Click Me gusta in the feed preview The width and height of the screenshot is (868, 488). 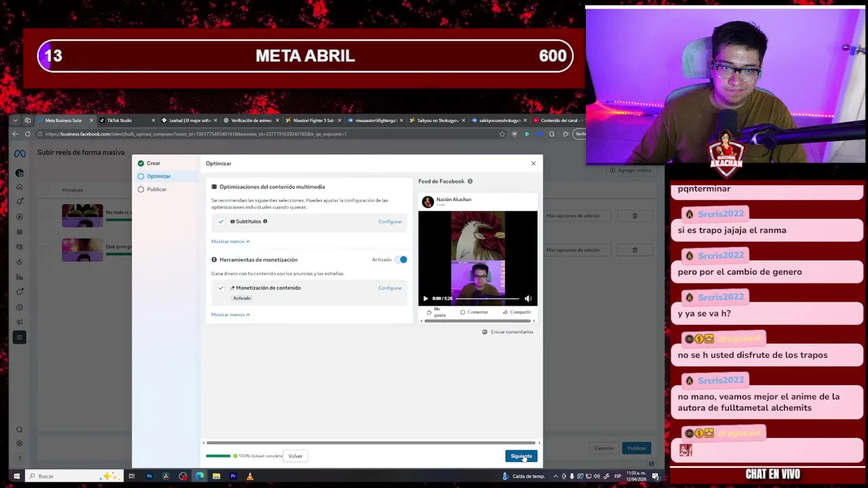click(x=437, y=312)
